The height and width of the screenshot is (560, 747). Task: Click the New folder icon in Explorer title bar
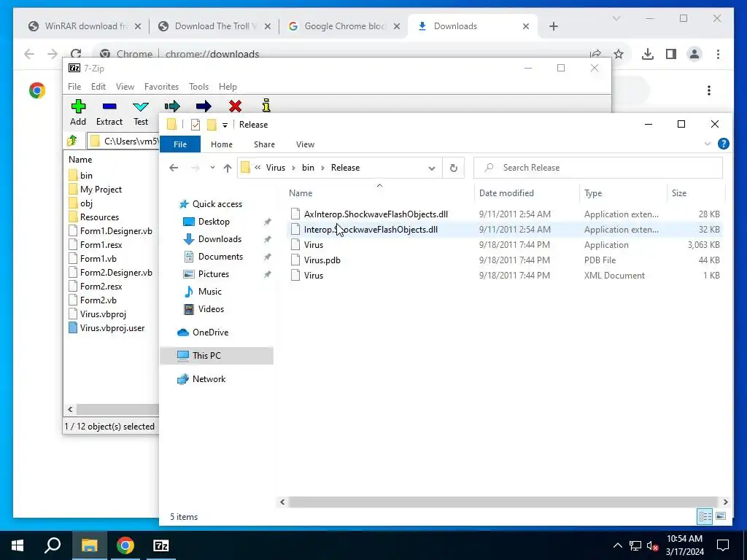point(212,125)
